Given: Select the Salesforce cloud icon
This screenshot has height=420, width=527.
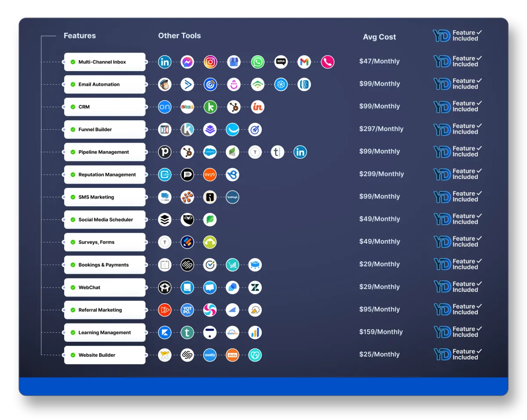Looking at the screenshot, I should tap(210, 152).
